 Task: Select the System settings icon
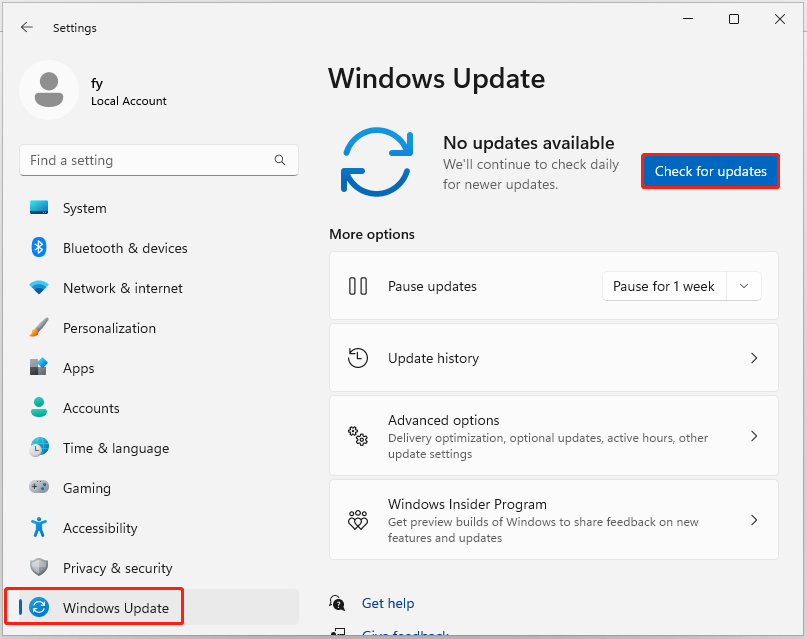(x=38, y=208)
